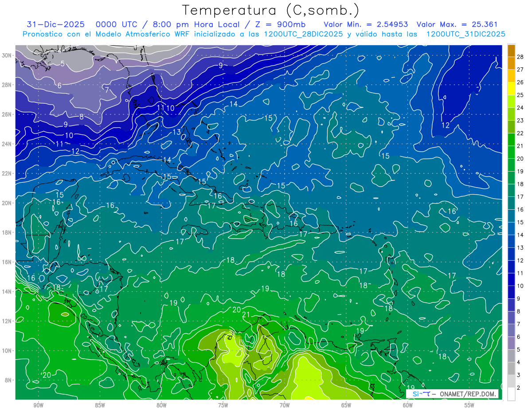Click the legend scale value 3
The height and width of the screenshot is (411, 532).
519,375
